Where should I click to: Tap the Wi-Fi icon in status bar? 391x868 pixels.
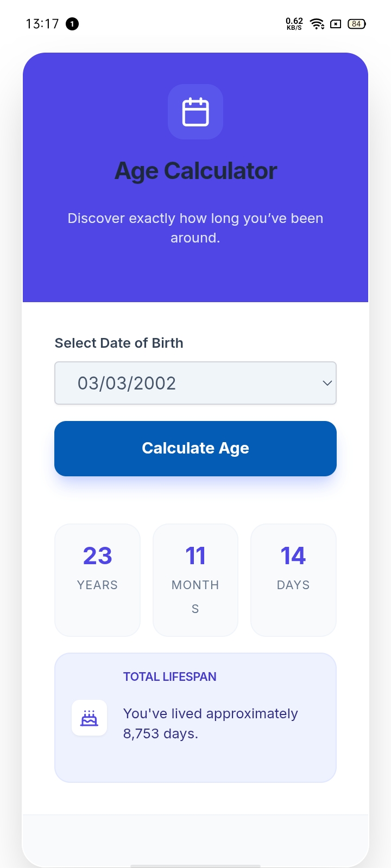point(317,24)
